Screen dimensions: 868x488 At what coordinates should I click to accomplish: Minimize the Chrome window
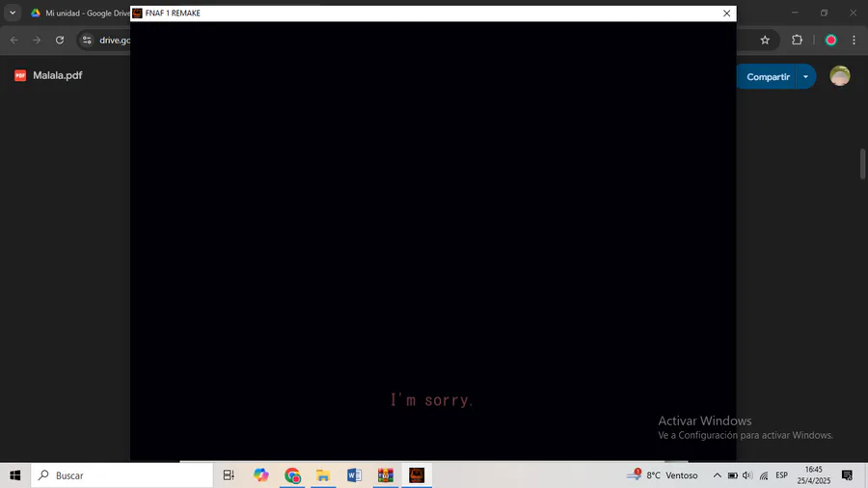pyautogui.click(x=795, y=13)
